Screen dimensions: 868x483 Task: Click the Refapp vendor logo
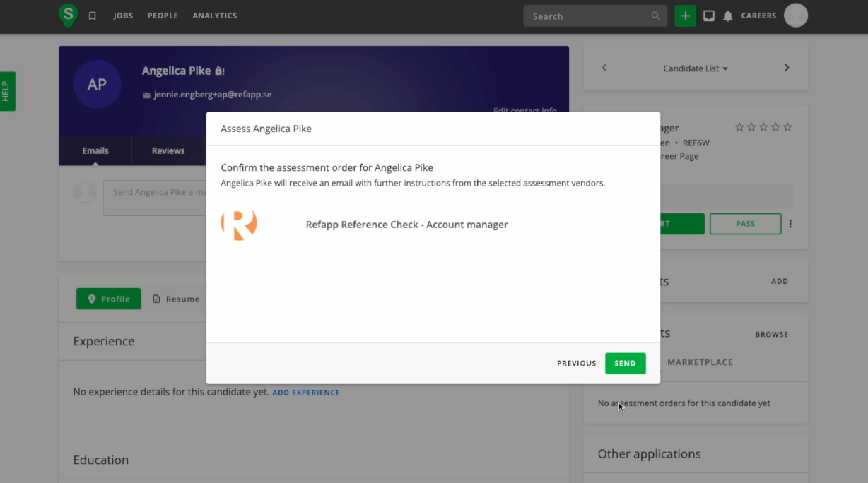pyautogui.click(x=239, y=225)
